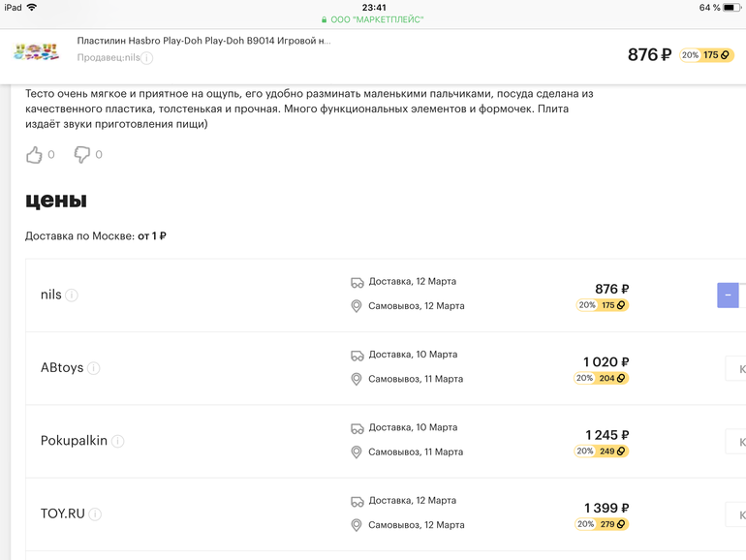Screen dimensions: 746x560
Task: Tap truck delivery icon in nils row
Action: point(357,282)
